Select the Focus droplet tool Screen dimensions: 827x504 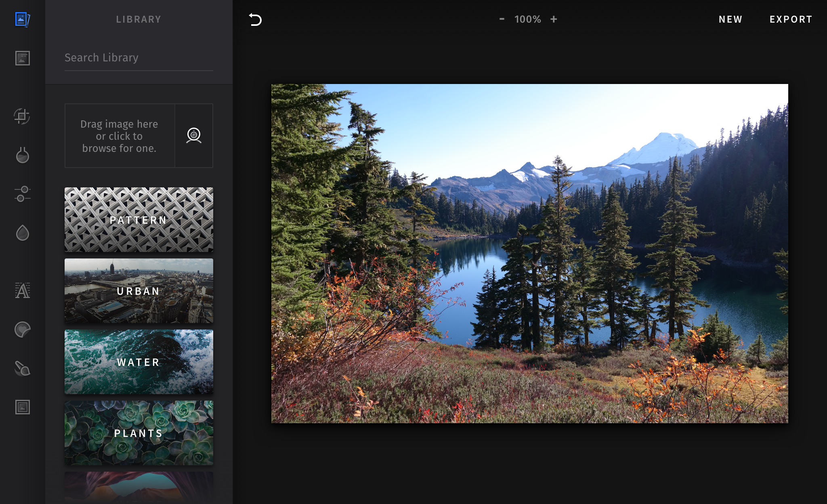(23, 233)
